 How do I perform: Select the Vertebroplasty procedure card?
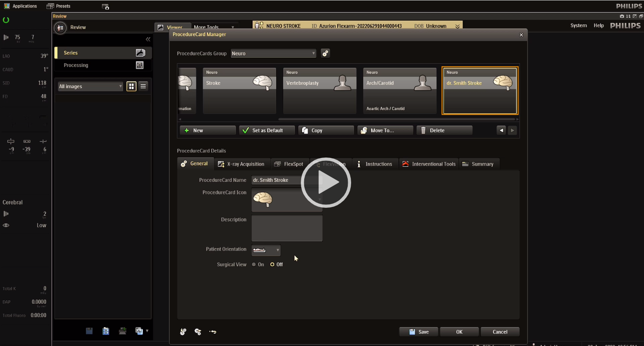point(320,91)
